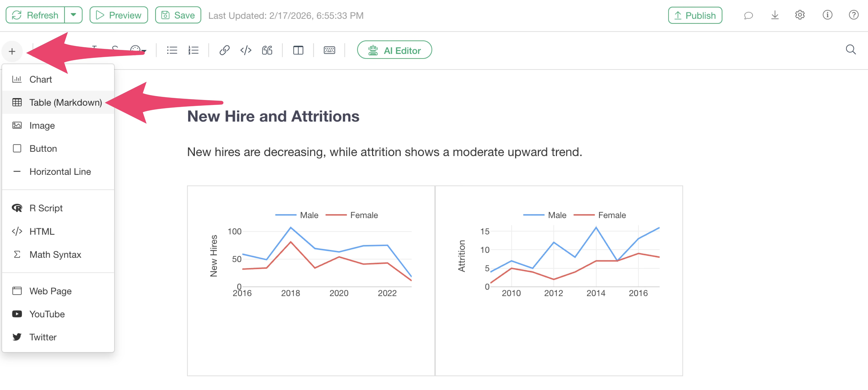868x390 pixels.
Task: Insert a code block
Action: click(x=246, y=50)
